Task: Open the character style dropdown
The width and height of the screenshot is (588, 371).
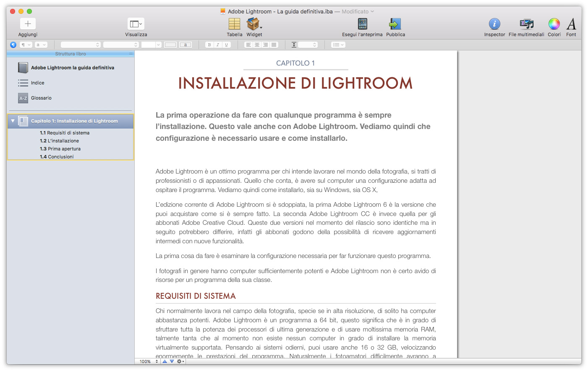Action: pos(41,45)
